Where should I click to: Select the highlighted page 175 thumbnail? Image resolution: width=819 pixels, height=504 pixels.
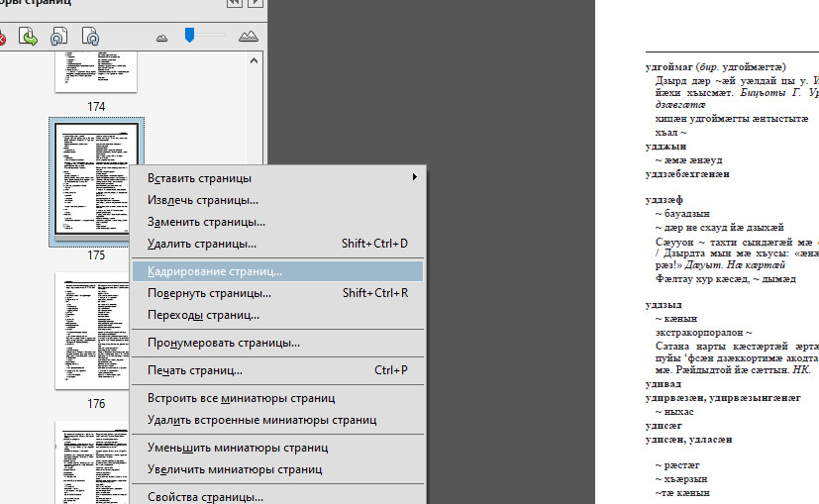pos(92,179)
